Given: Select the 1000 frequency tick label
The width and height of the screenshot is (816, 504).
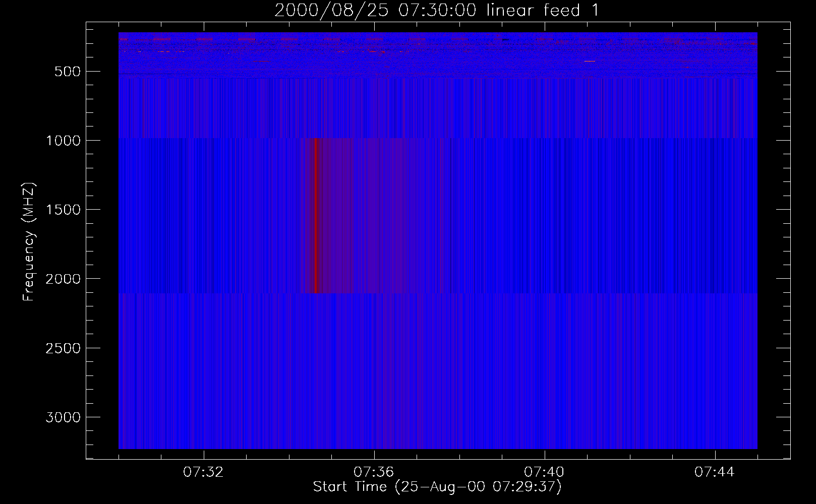Looking at the screenshot, I should [63, 141].
